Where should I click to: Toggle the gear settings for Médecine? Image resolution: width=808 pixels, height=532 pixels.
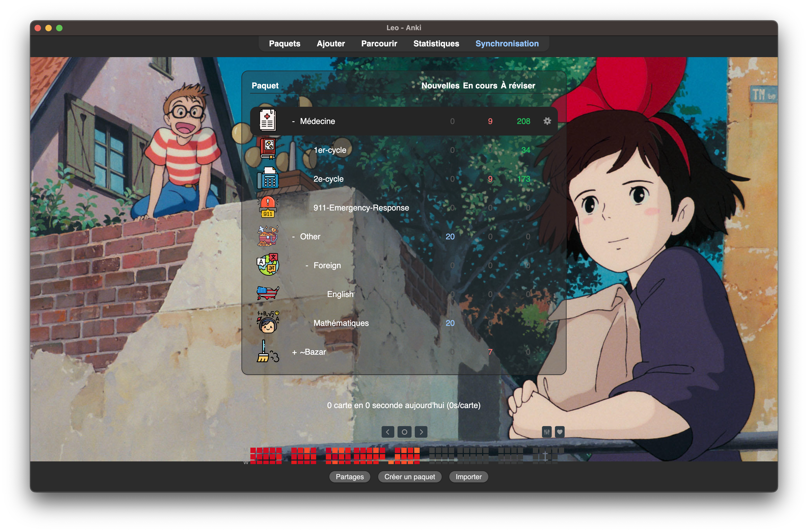coord(547,121)
